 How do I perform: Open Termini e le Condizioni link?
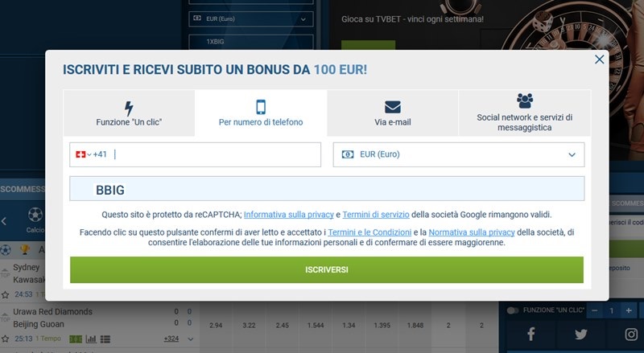pos(369,232)
